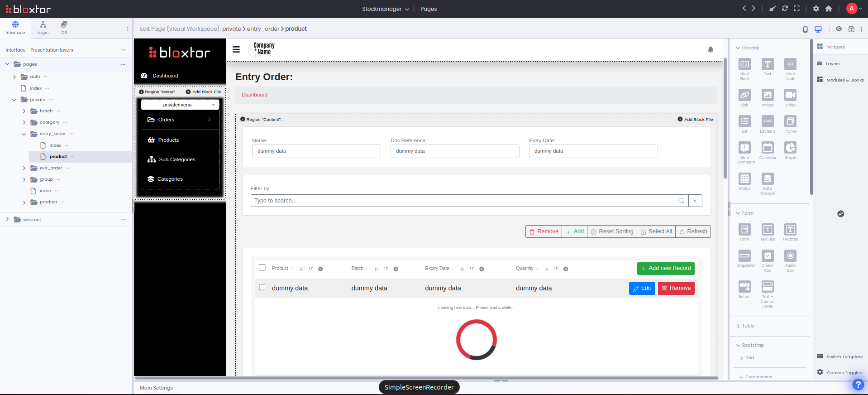Choose the Video widget icon

point(790,95)
